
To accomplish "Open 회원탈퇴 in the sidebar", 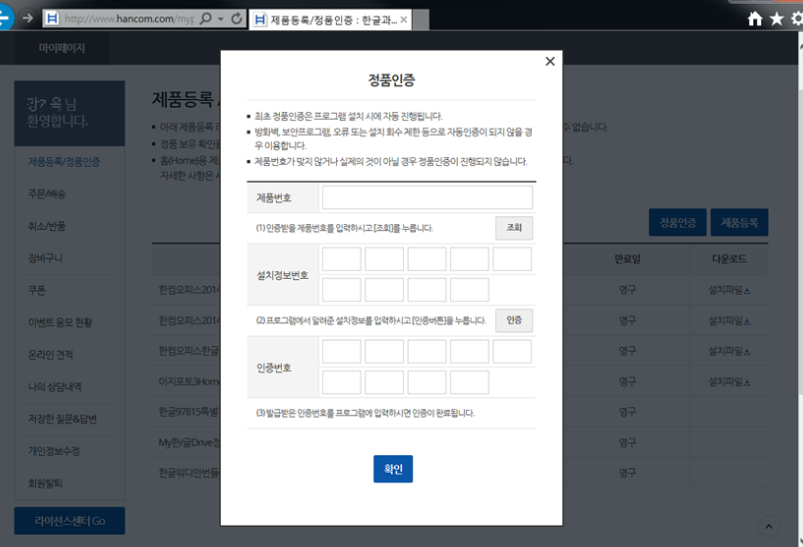I will coord(45,483).
